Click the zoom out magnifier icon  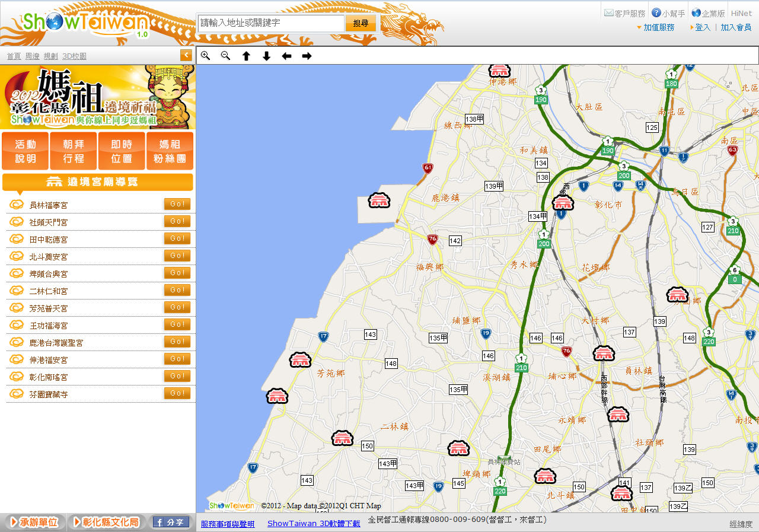click(225, 56)
